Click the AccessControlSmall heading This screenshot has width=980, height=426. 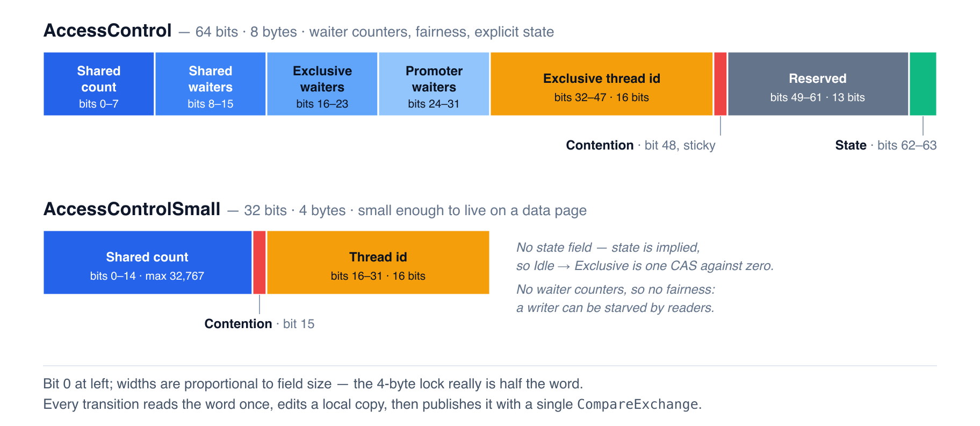(132, 209)
